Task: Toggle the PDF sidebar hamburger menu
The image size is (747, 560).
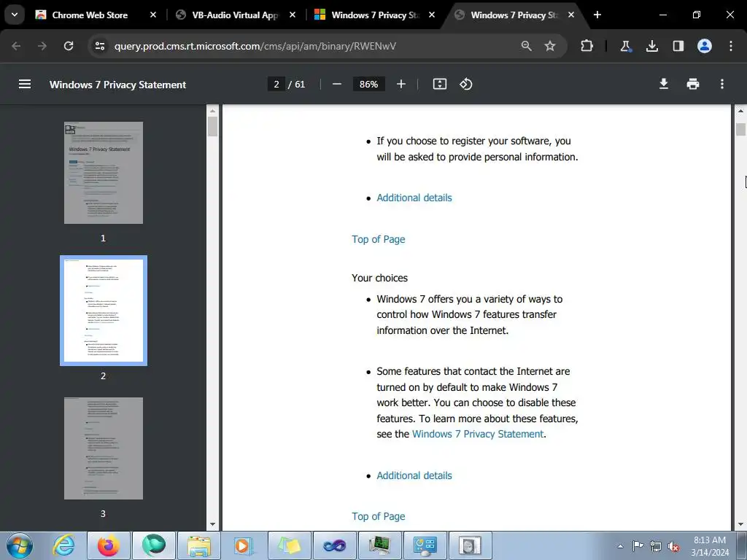Action: [25, 85]
